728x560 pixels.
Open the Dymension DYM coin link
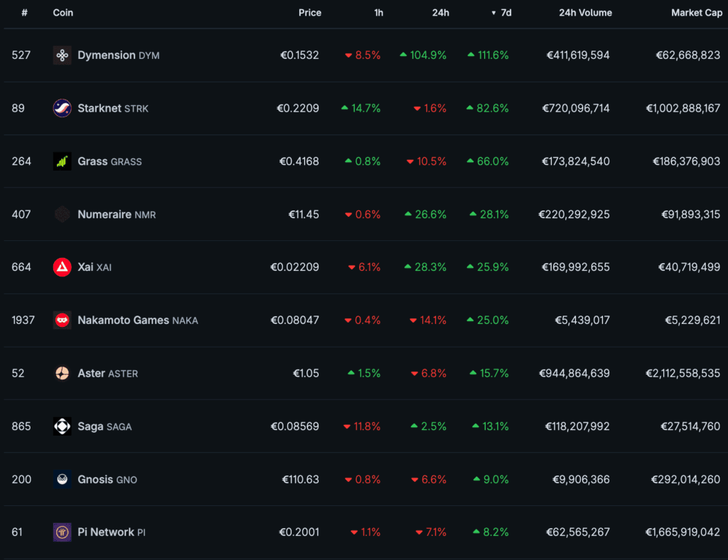tap(117, 55)
